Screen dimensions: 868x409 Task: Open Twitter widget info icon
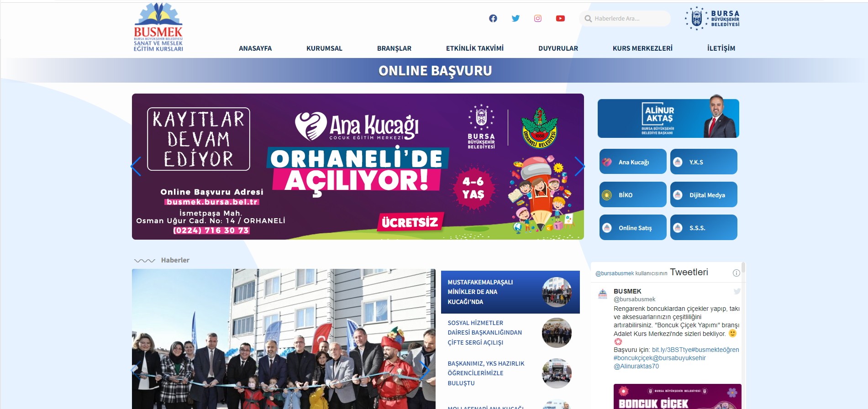[x=736, y=273]
